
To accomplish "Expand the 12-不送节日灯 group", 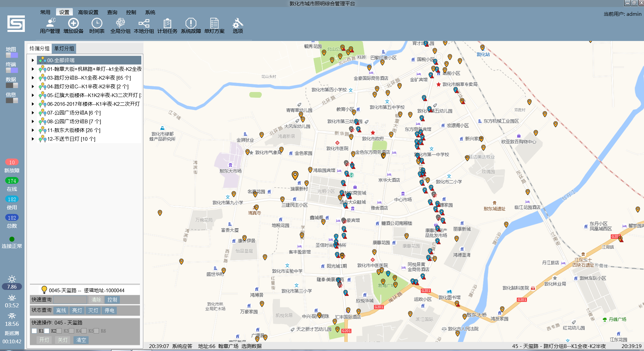I will (x=33, y=139).
